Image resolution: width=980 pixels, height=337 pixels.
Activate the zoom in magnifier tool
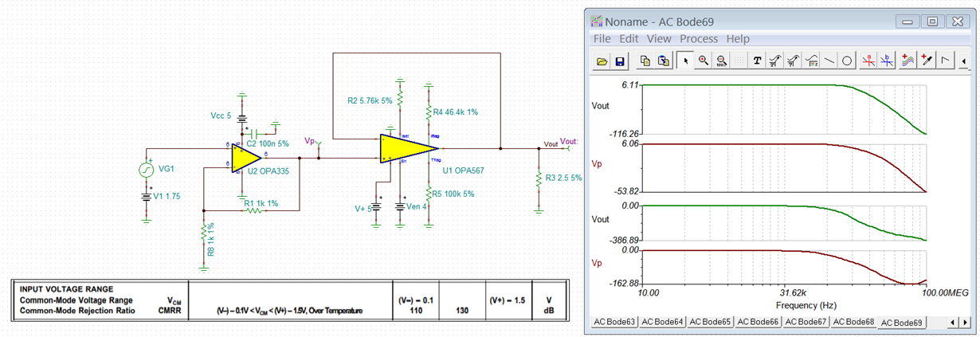point(704,61)
